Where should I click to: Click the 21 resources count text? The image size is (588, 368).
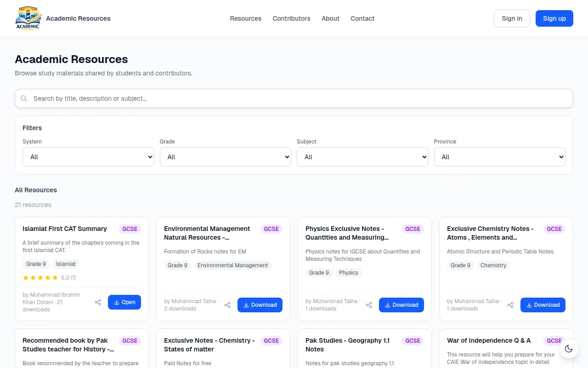[33, 205]
